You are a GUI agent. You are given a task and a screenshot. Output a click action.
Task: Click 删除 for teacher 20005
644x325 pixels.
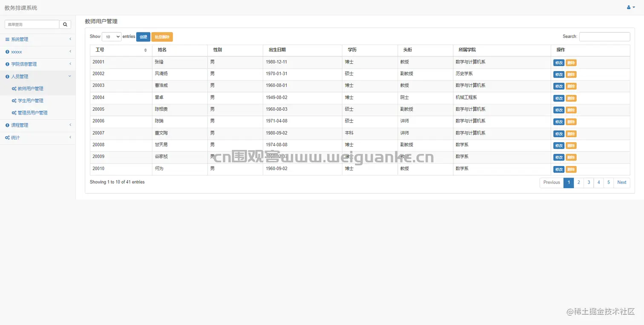571,110
